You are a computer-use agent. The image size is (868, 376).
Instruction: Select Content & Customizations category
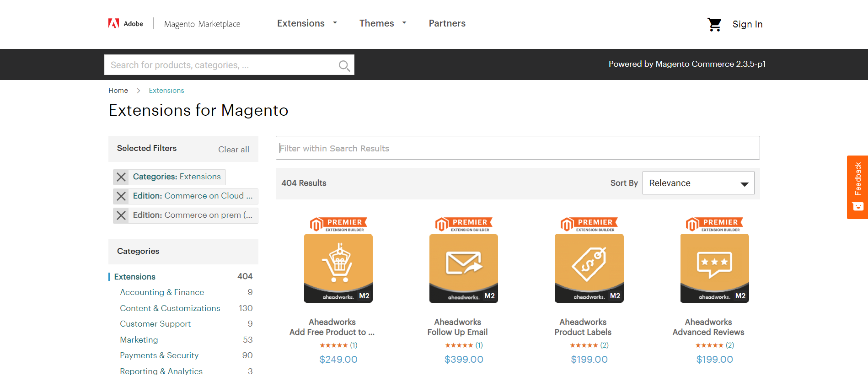(170, 308)
